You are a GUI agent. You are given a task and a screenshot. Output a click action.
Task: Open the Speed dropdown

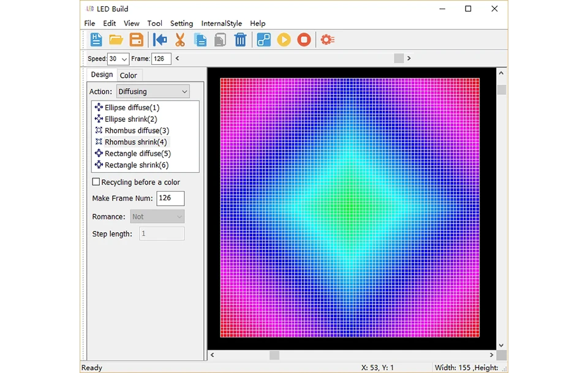(124, 59)
